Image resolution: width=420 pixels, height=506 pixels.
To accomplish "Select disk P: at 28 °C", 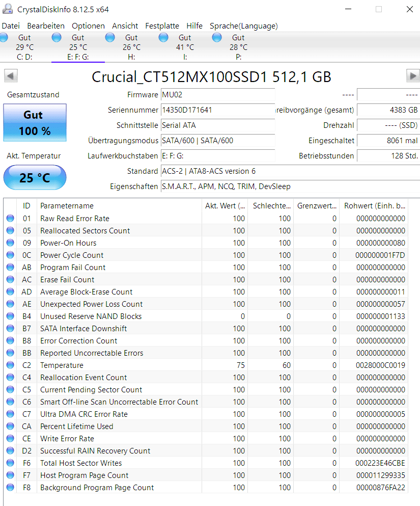I will point(239,47).
